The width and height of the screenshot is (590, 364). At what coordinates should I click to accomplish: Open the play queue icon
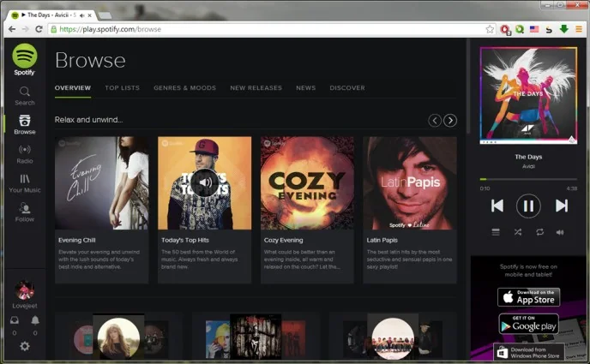coord(496,232)
